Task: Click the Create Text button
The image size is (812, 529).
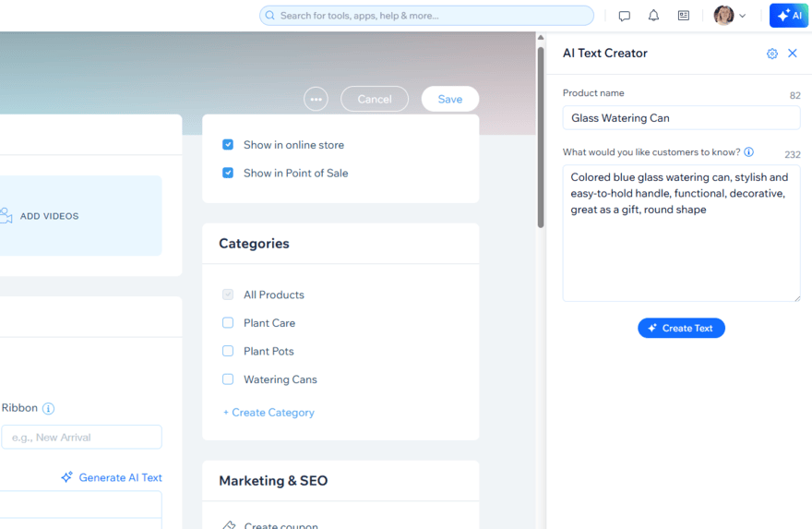Action: [x=681, y=328]
